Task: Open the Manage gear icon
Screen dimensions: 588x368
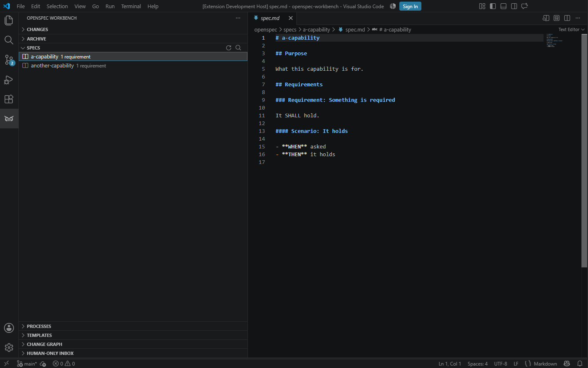Action: [x=9, y=348]
